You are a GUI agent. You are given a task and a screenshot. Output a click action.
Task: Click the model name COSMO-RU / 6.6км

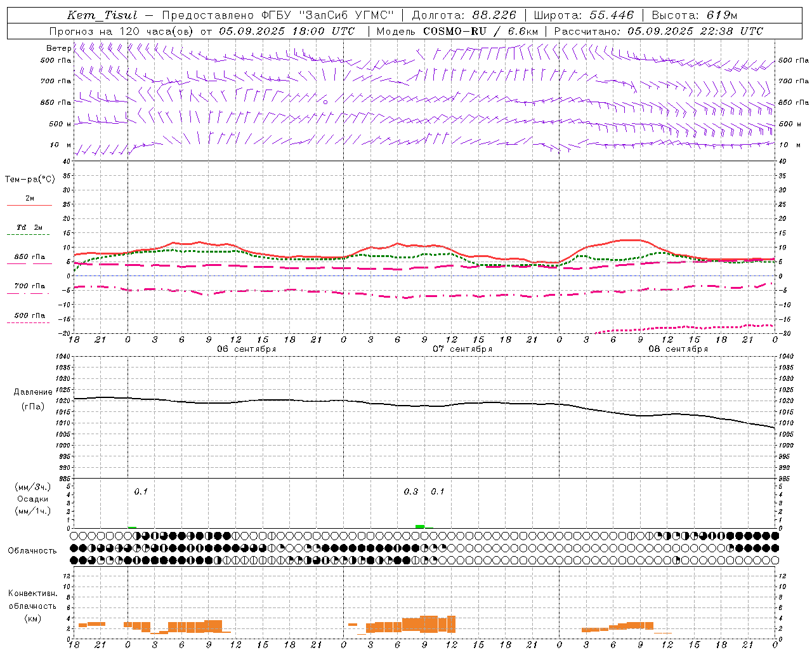481,31
